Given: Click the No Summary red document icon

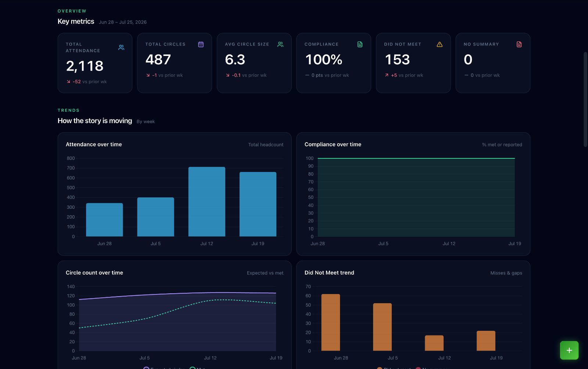Looking at the screenshot, I should [519, 44].
